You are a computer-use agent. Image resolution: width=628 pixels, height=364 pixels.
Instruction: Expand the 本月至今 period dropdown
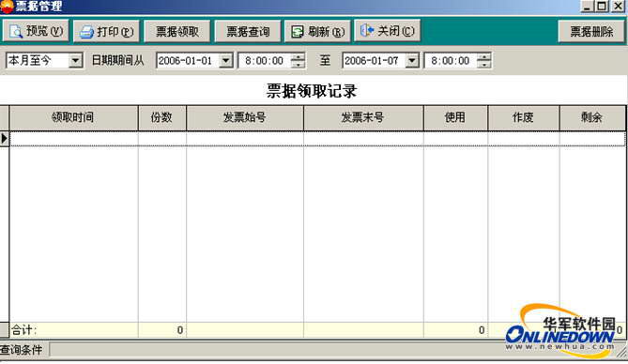[75, 61]
